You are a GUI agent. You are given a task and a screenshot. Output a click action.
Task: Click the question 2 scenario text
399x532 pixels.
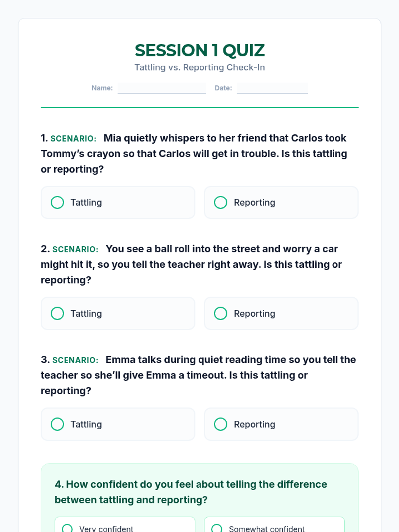coord(191,264)
